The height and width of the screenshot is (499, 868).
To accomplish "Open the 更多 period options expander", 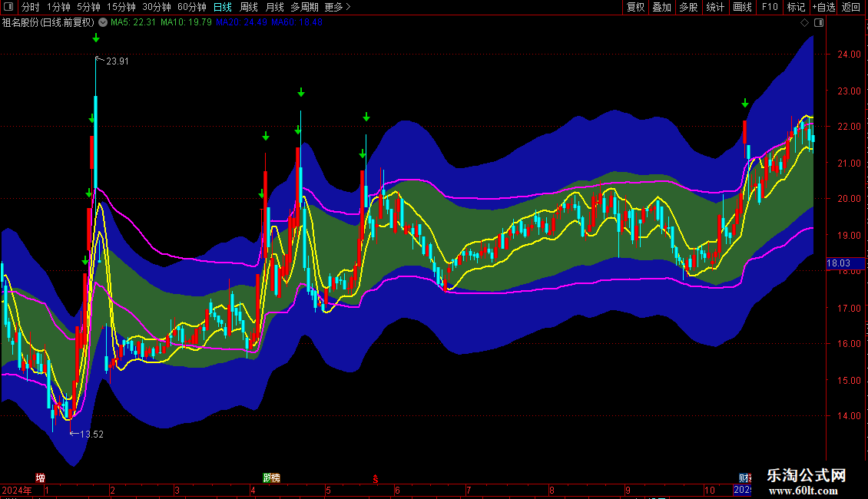I will point(337,7).
